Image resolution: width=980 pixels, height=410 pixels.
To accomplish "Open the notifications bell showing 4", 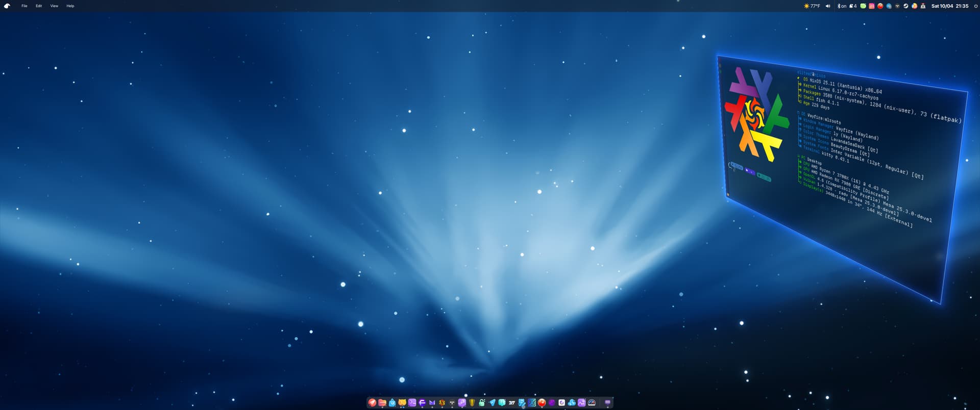I will tap(853, 6).
